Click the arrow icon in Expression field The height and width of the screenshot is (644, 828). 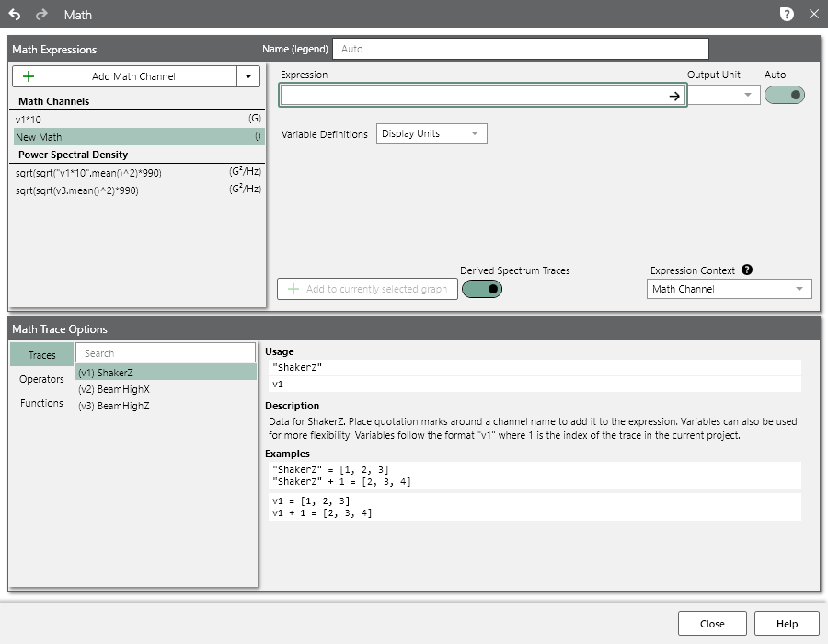(x=674, y=96)
